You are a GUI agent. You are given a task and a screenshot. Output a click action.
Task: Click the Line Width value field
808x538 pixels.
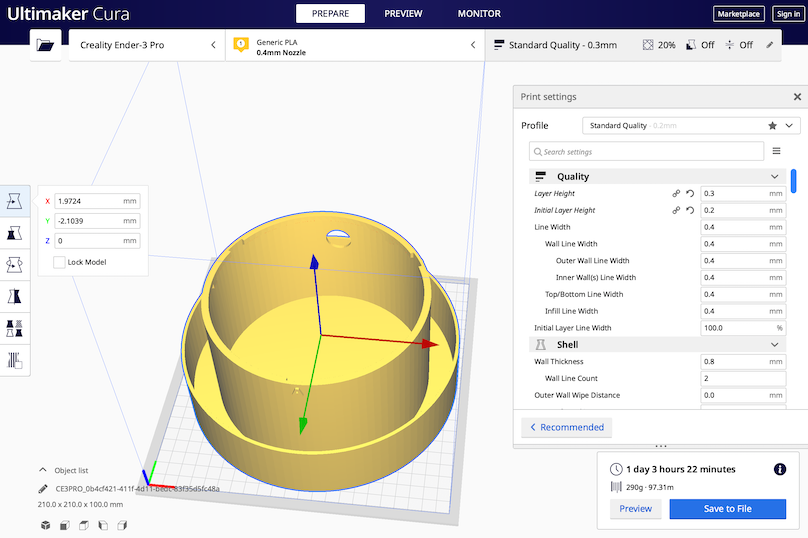(743, 227)
